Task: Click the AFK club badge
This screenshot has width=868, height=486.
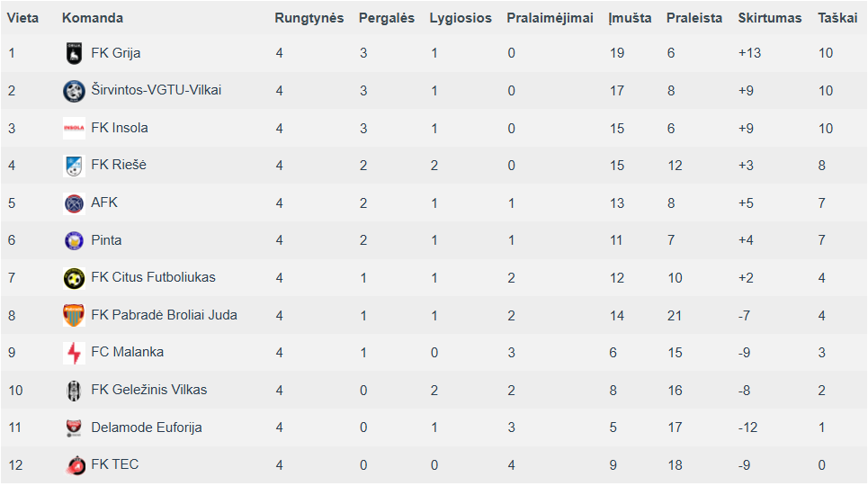Action: (74, 203)
